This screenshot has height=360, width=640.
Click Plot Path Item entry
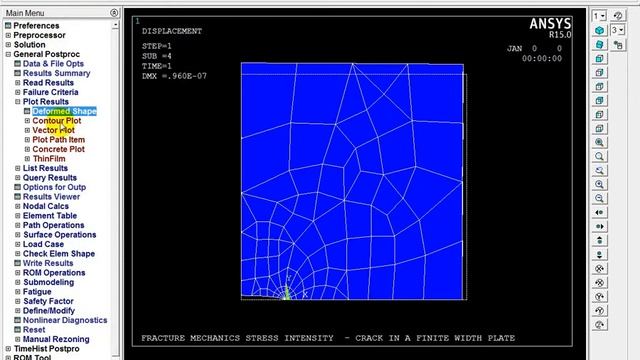59,140
